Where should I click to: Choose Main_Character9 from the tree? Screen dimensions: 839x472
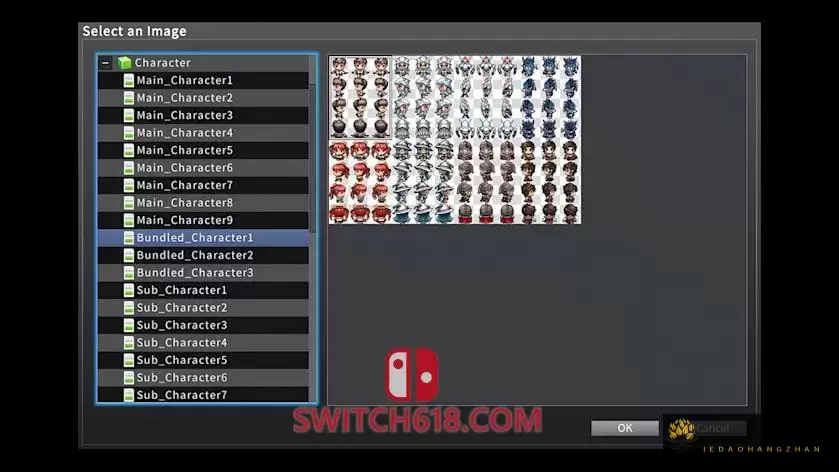coord(184,220)
